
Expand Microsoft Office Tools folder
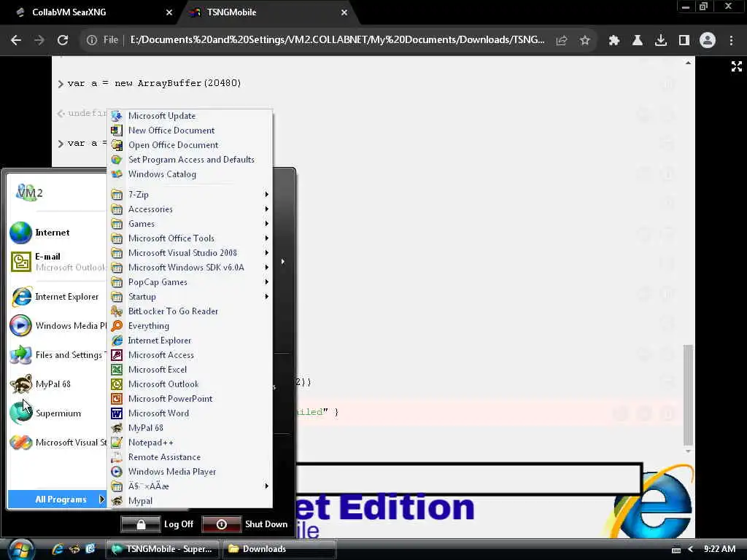click(190, 238)
